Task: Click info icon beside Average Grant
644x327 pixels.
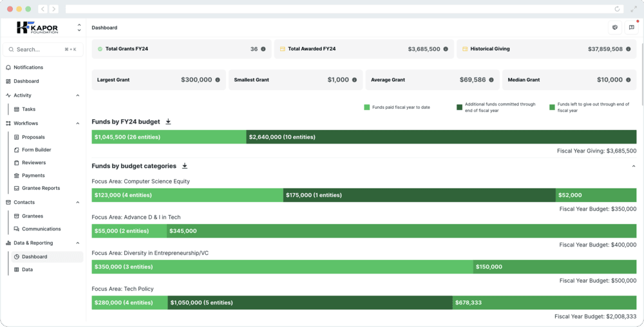Action: click(491, 80)
